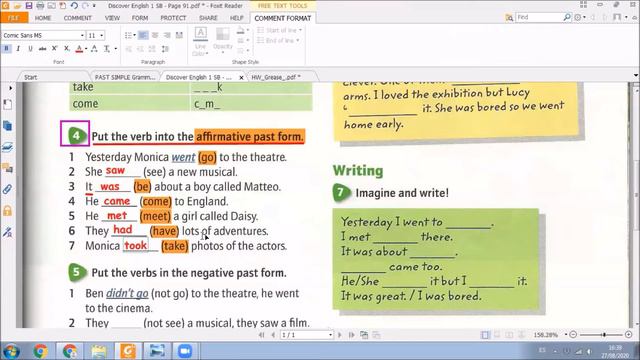
Task: Switch to the HOME ribbon tab
Action: tap(43, 18)
